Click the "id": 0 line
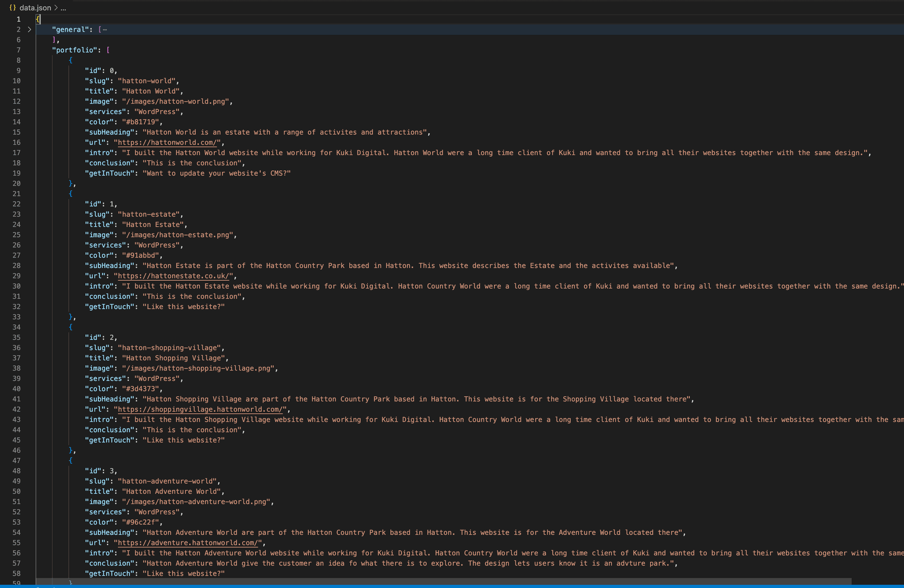The width and height of the screenshot is (904, 588). point(101,71)
